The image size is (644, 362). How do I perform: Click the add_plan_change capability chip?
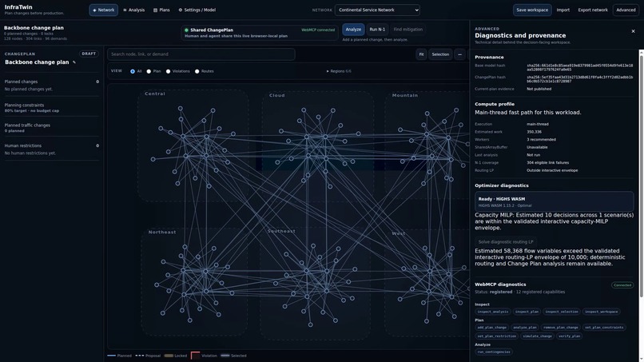pos(492,328)
